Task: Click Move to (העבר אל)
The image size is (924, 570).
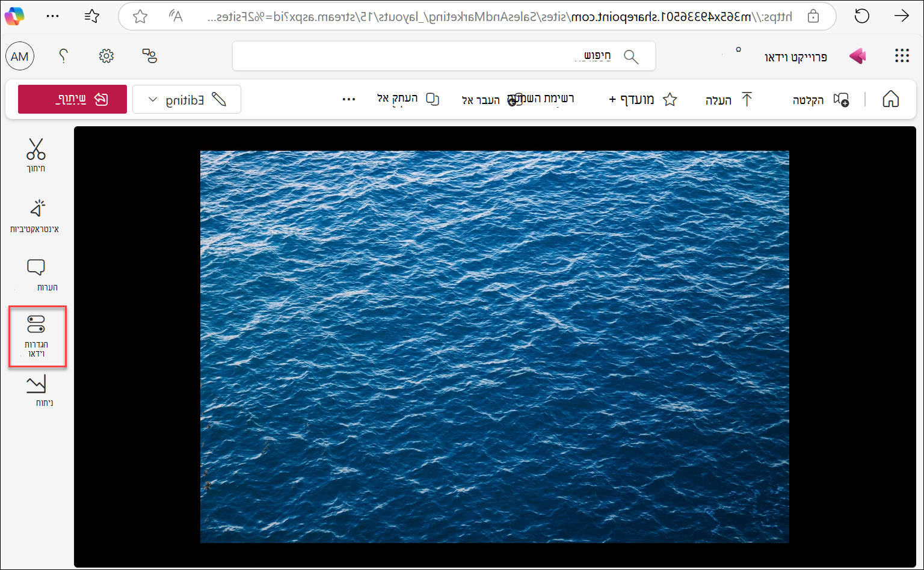Action: [x=481, y=100]
